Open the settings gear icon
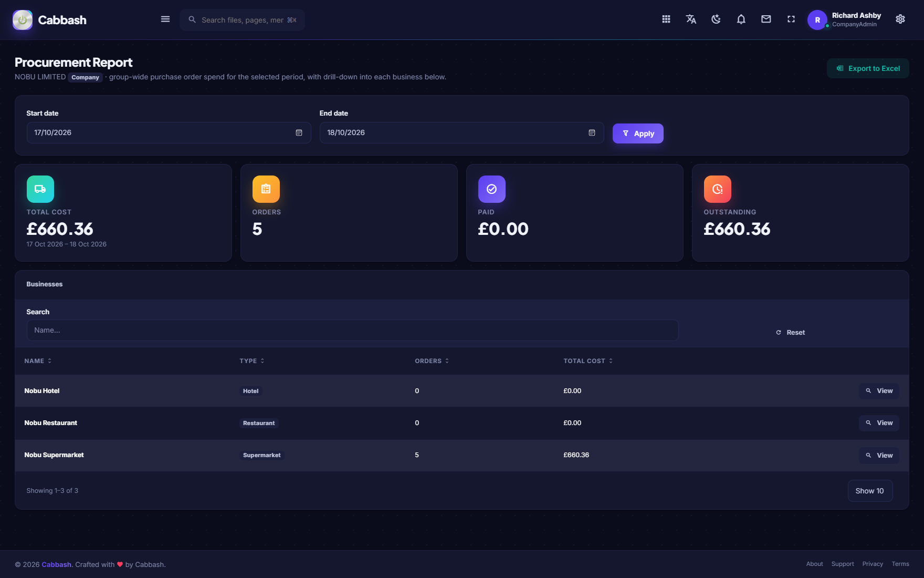This screenshot has height=578, width=924. click(x=900, y=19)
